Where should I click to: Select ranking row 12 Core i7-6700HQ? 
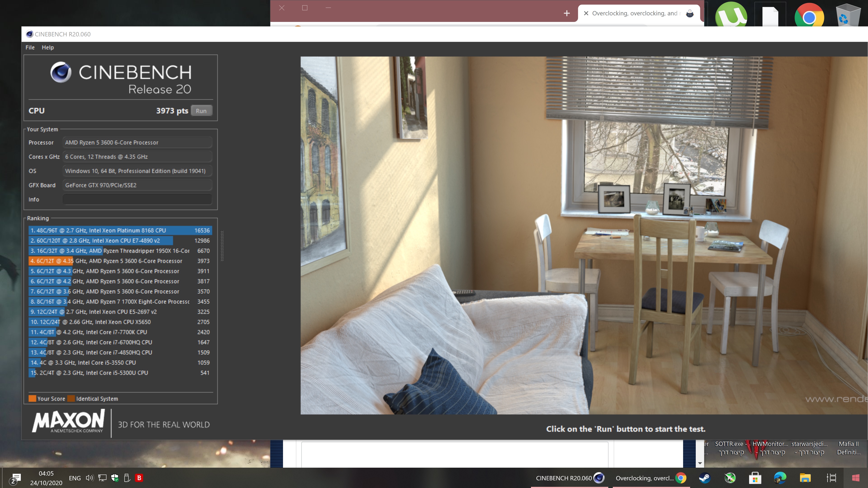(120, 342)
